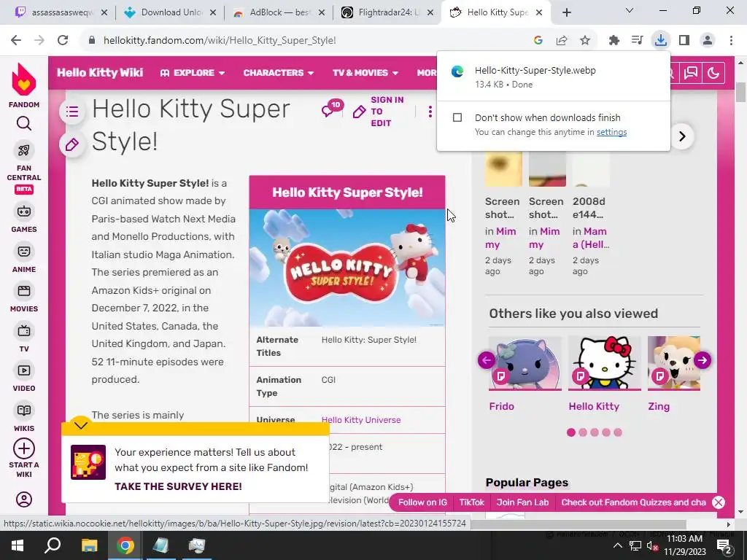Click Sign in to Edit

(x=379, y=112)
